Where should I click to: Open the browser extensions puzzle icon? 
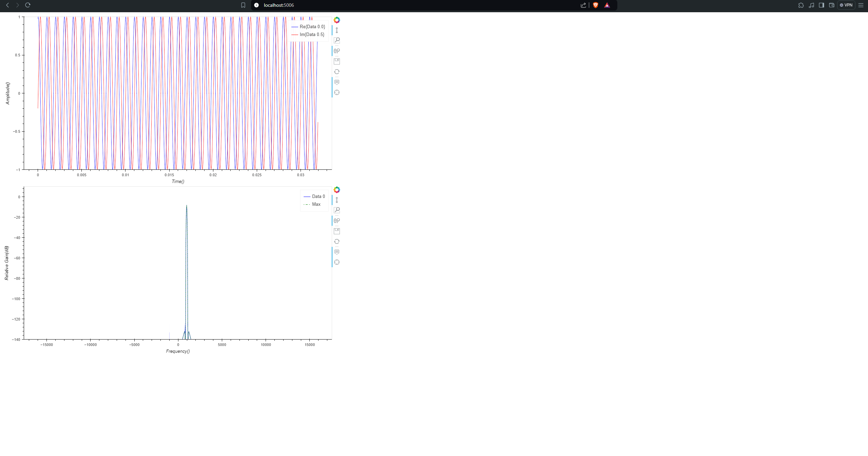click(801, 5)
